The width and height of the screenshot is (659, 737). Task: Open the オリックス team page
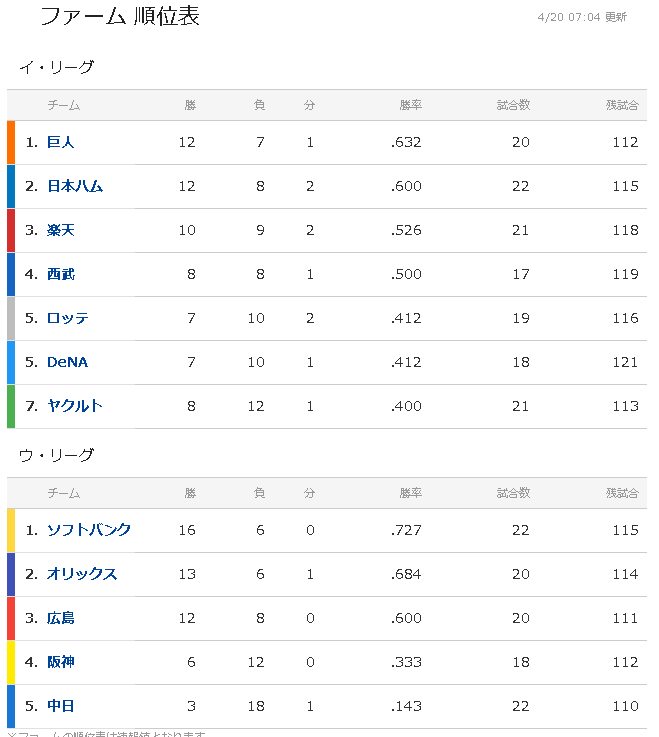coord(82,574)
